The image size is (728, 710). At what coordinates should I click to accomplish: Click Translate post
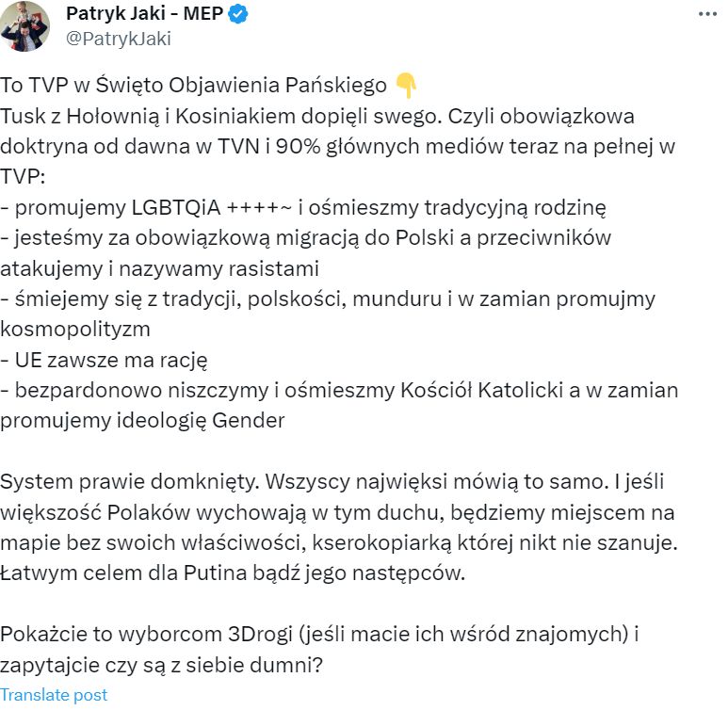tap(54, 695)
